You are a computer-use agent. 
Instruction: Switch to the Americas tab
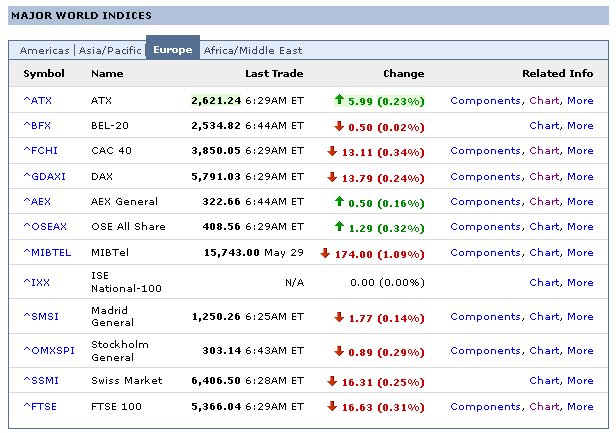pos(44,50)
